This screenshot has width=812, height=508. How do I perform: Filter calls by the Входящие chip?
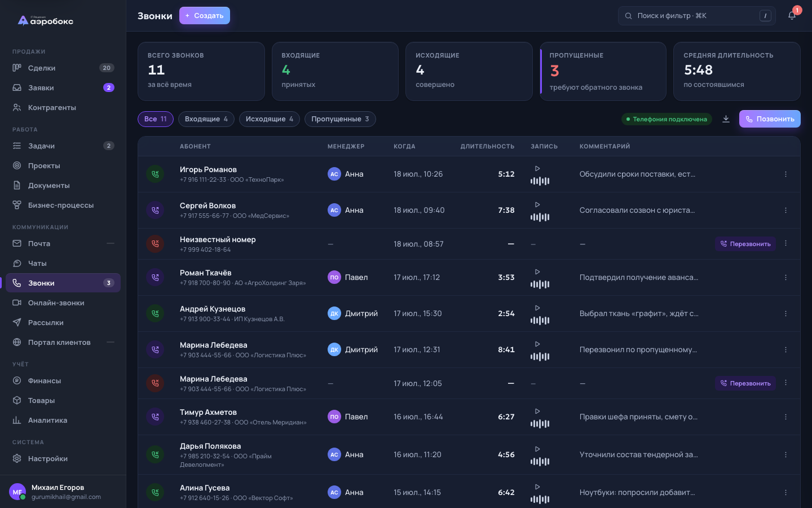[206, 119]
